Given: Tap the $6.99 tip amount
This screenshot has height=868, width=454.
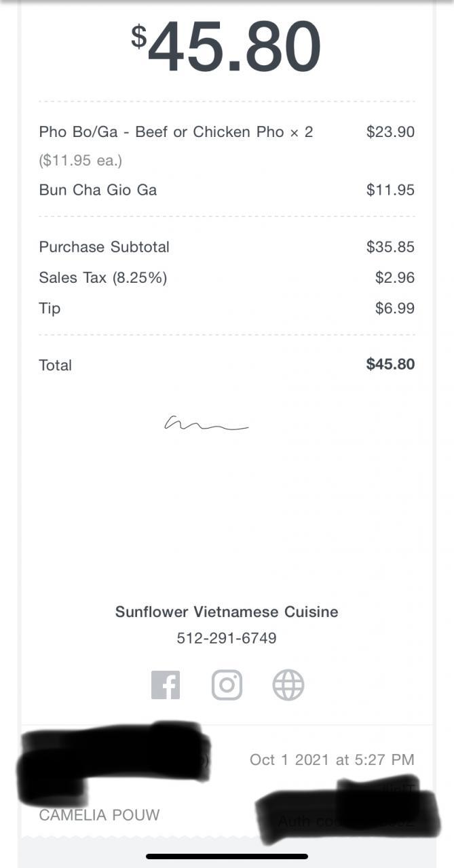Looking at the screenshot, I should point(394,309).
